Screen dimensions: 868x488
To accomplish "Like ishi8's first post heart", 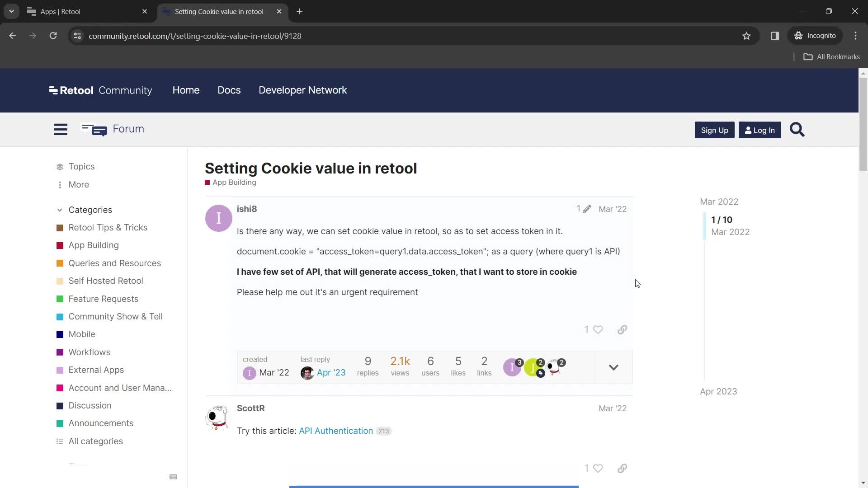I will pos(598,330).
